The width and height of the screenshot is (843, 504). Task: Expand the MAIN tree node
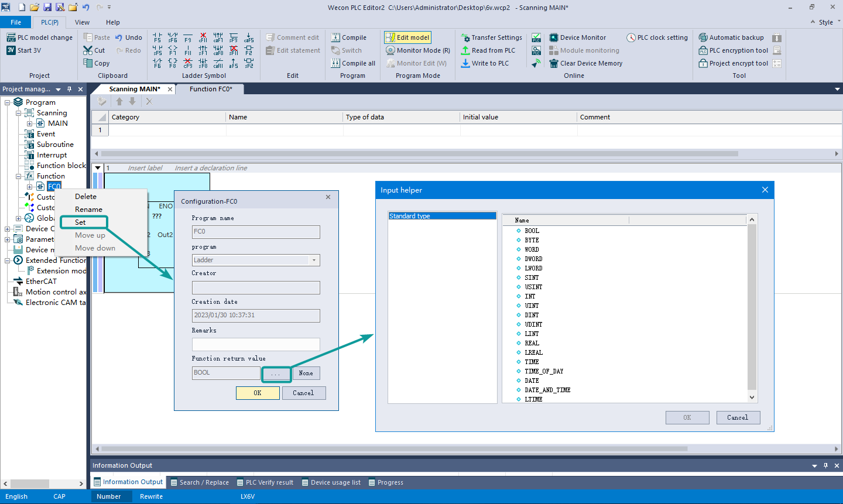pos(29,124)
